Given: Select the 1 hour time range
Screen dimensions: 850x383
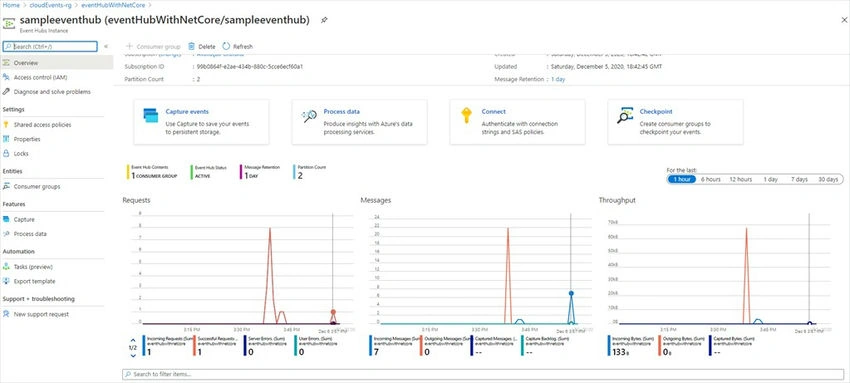Looking at the screenshot, I should [681, 179].
